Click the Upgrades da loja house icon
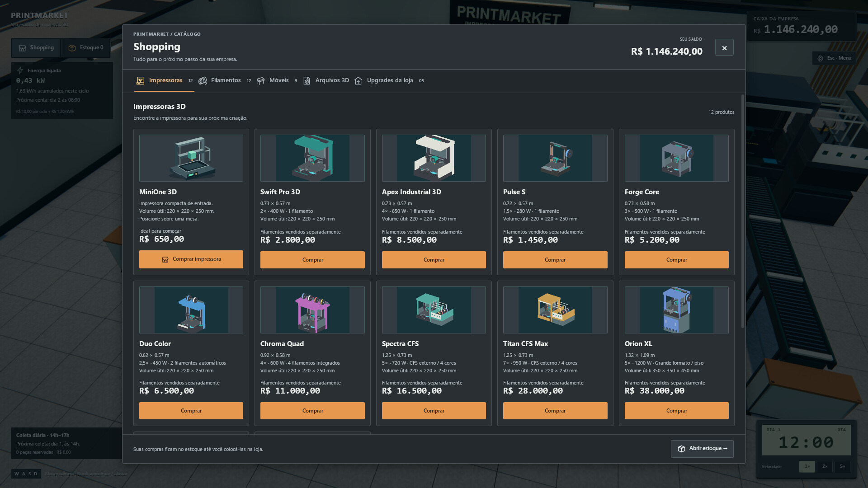The width and height of the screenshot is (868, 488). (x=358, y=80)
